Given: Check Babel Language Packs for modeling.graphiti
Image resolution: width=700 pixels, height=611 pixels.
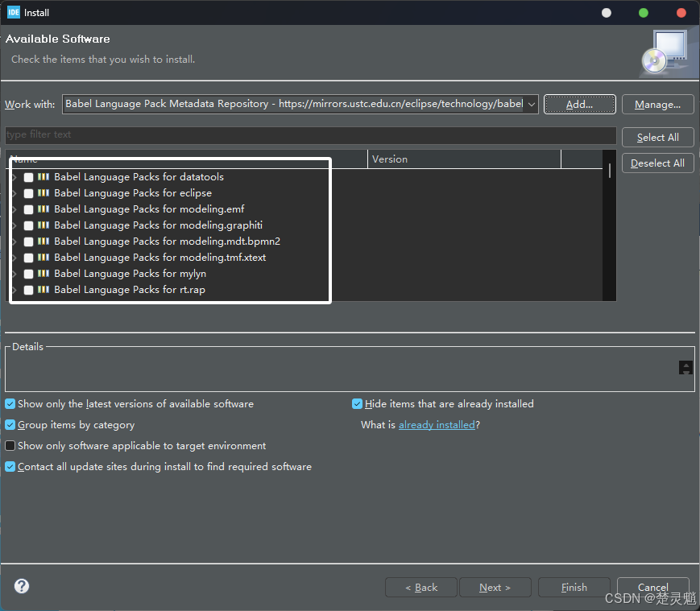Looking at the screenshot, I should (x=28, y=225).
